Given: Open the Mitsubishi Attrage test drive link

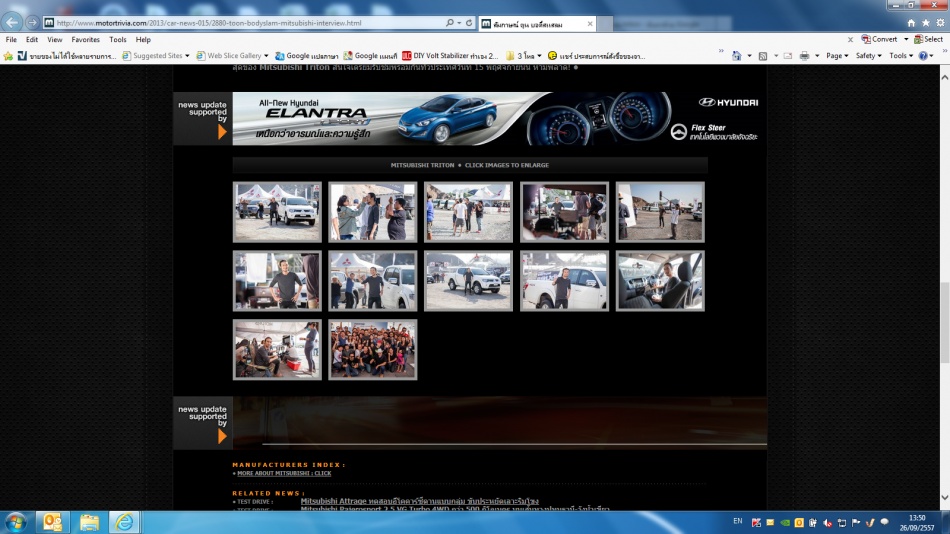Looking at the screenshot, I should tap(419, 501).
